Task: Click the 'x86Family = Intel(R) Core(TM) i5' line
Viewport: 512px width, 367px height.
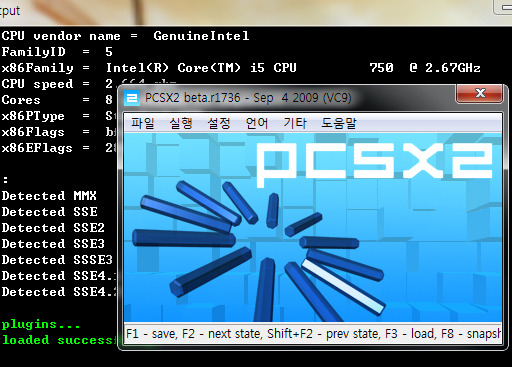Action: coord(241,68)
